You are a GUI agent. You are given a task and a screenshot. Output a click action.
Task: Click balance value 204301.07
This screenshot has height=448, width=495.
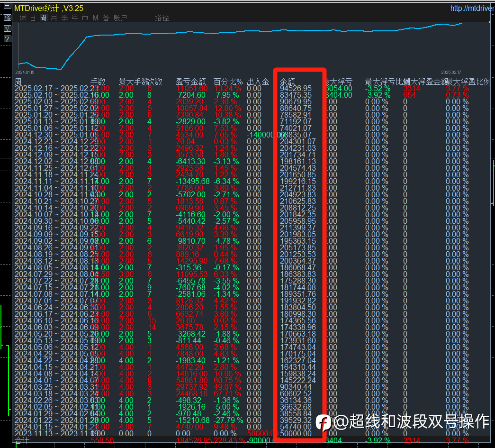pyautogui.click(x=297, y=142)
